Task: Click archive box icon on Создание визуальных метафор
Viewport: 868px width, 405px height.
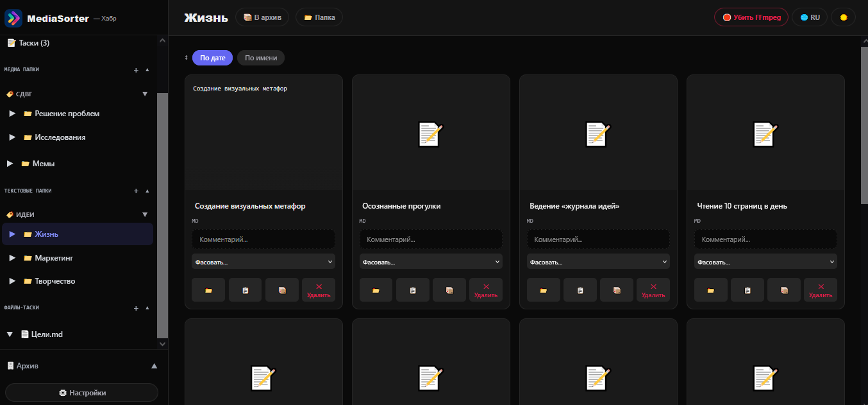Action: pos(282,290)
